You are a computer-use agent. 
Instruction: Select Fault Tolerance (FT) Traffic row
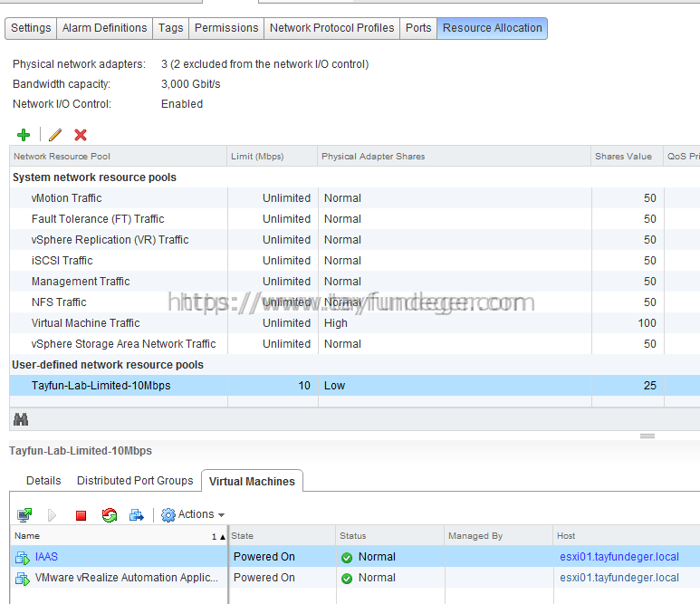tap(355, 219)
